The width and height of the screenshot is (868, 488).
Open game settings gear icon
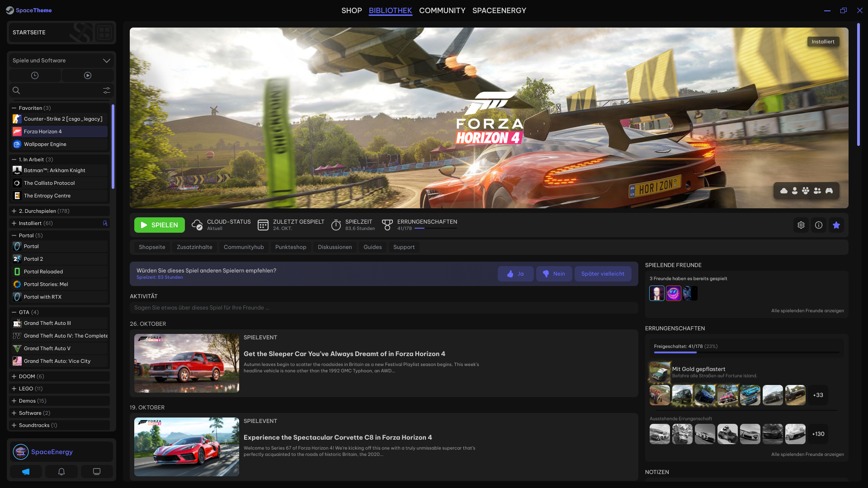(x=801, y=225)
